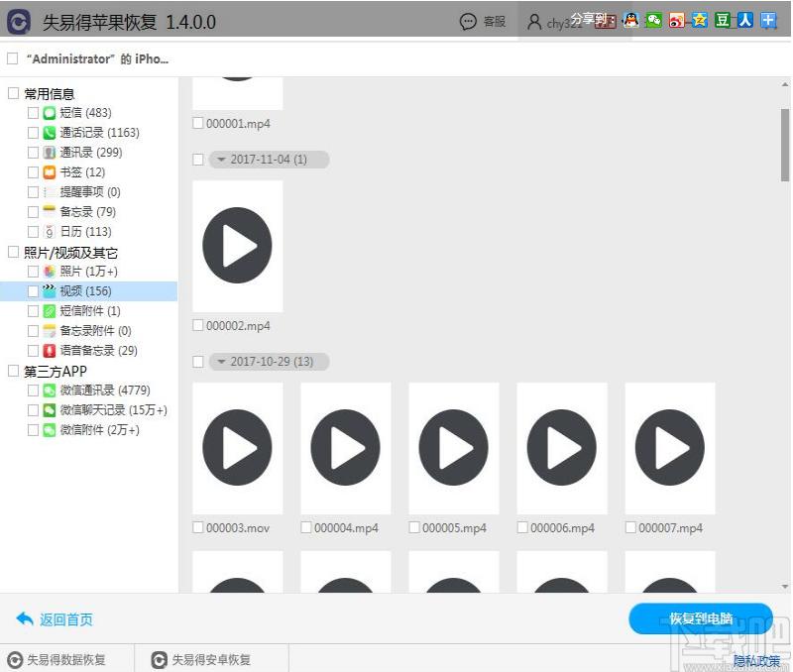Select 微信附件 (2万+) icon

(49, 430)
